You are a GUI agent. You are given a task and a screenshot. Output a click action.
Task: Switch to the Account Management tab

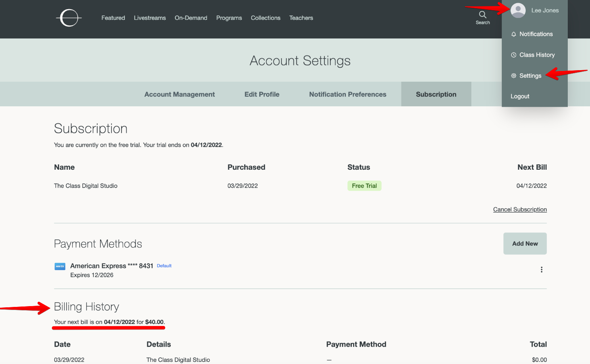[x=179, y=94]
